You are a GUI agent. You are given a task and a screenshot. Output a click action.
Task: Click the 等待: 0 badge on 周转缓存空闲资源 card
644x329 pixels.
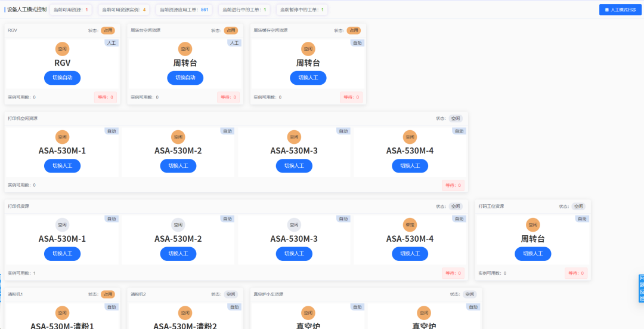(x=351, y=97)
